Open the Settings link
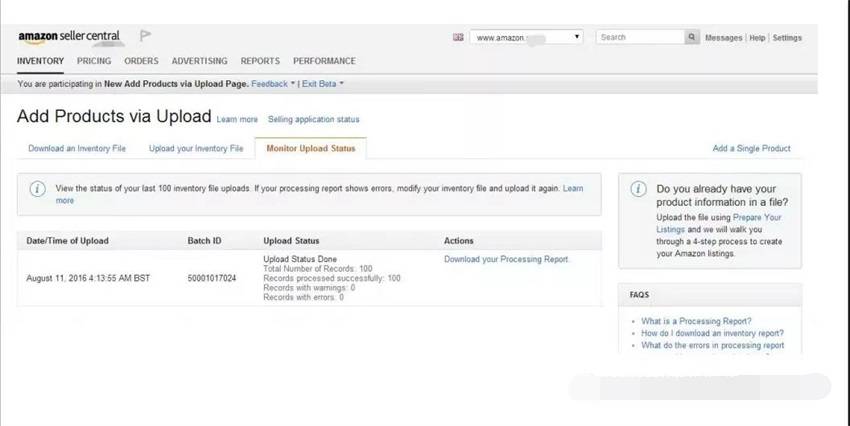 pyautogui.click(x=787, y=37)
